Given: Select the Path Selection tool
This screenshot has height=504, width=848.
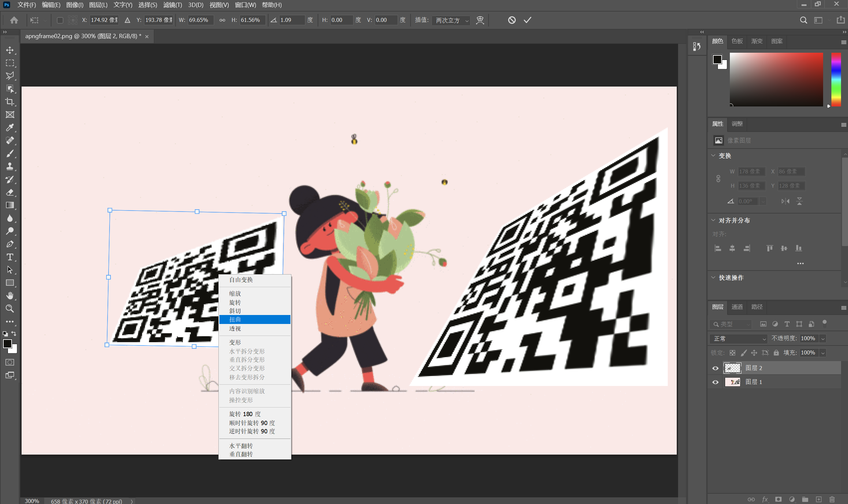Looking at the screenshot, I should [x=10, y=270].
